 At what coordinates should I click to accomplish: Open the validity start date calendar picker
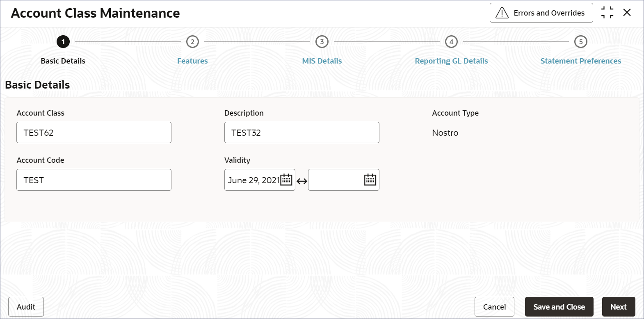point(286,180)
